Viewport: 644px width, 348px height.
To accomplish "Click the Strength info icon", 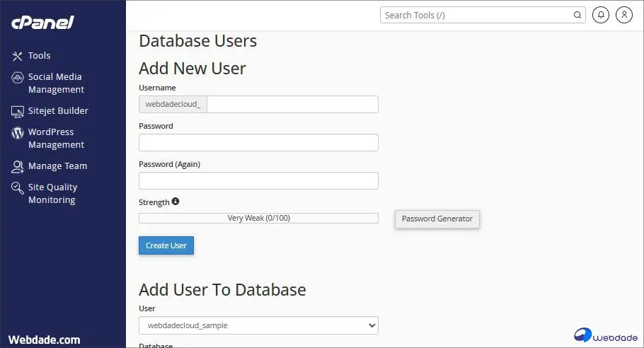I will pyautogui.click(x=176, y=201).
